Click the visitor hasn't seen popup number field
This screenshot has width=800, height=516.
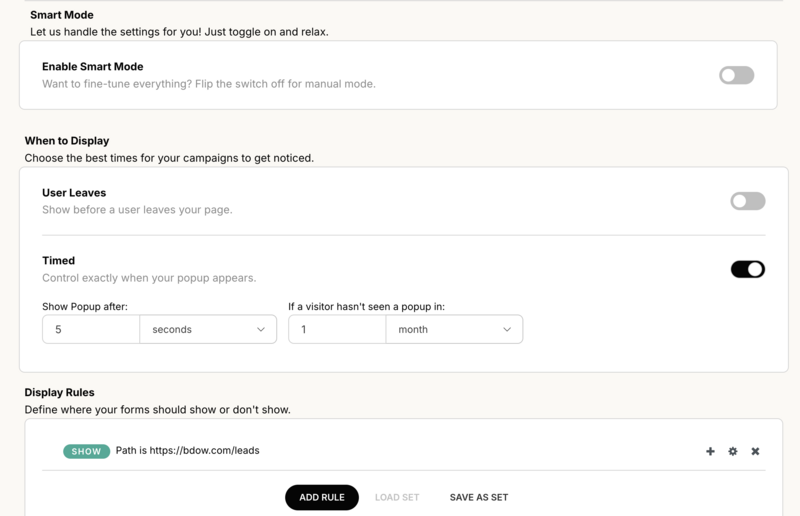click(x=337, y=329)
